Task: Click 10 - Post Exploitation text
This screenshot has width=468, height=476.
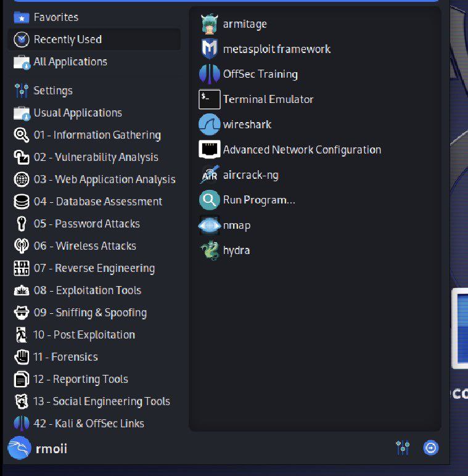Action: (84, 335)
